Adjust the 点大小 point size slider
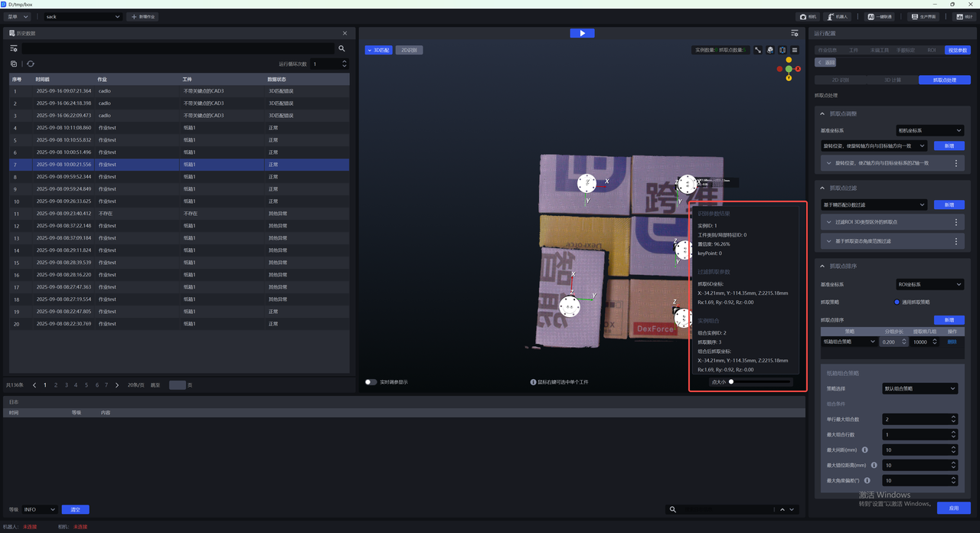 pos(731,381)
